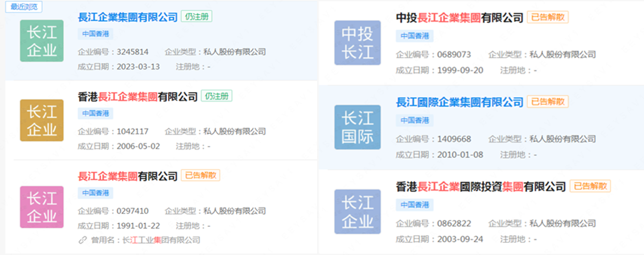Click the 仍注册 badge on the first company

(196, 16)
